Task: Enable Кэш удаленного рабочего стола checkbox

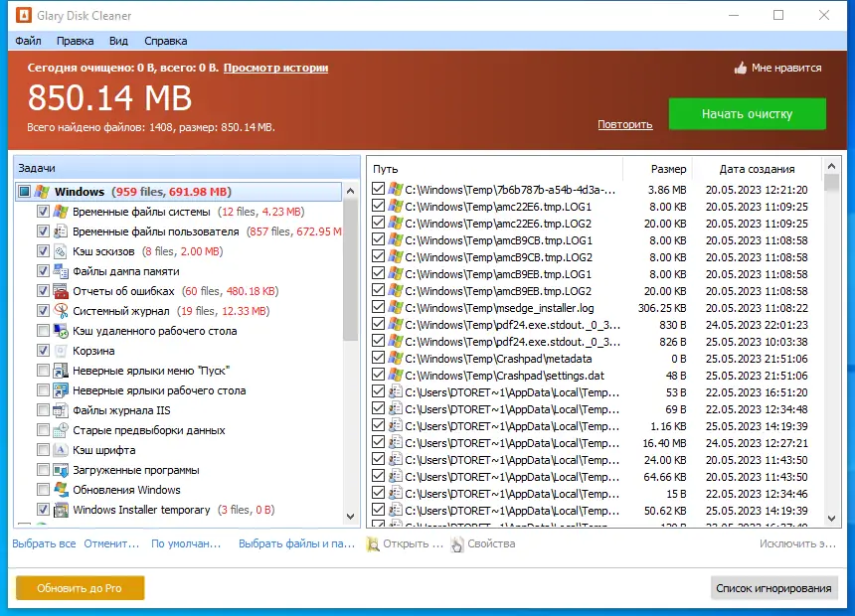Action: point(43,330)
